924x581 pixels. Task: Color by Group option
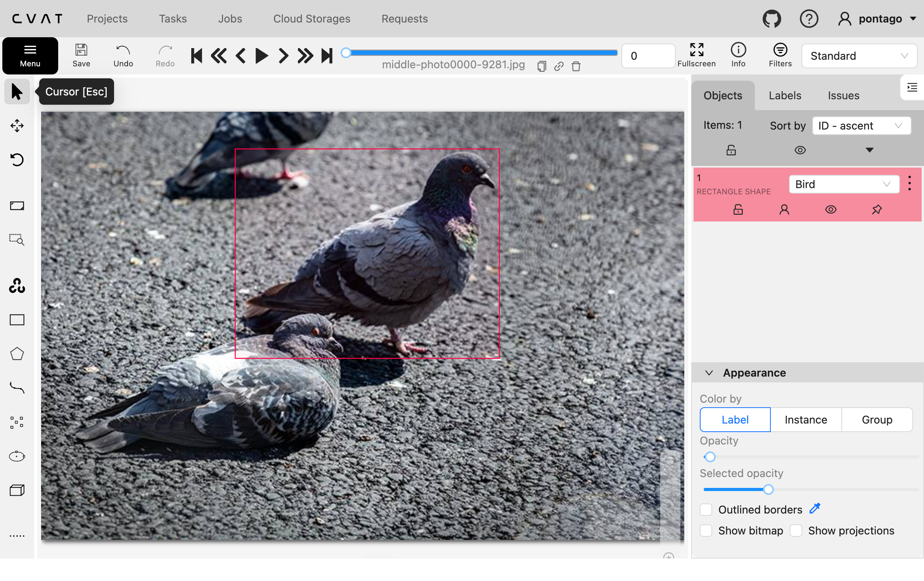coord(877,420)
